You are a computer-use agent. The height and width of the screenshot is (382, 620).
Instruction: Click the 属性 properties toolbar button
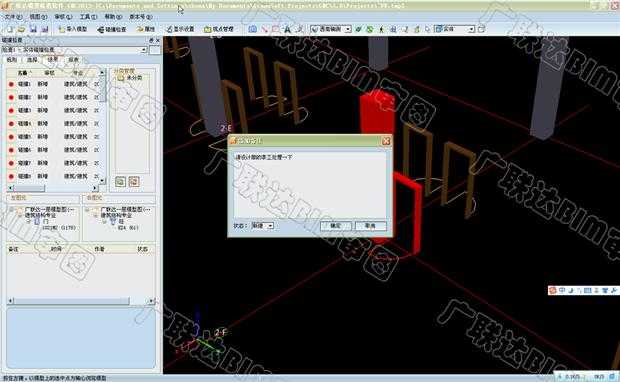(x=146, y=29)
